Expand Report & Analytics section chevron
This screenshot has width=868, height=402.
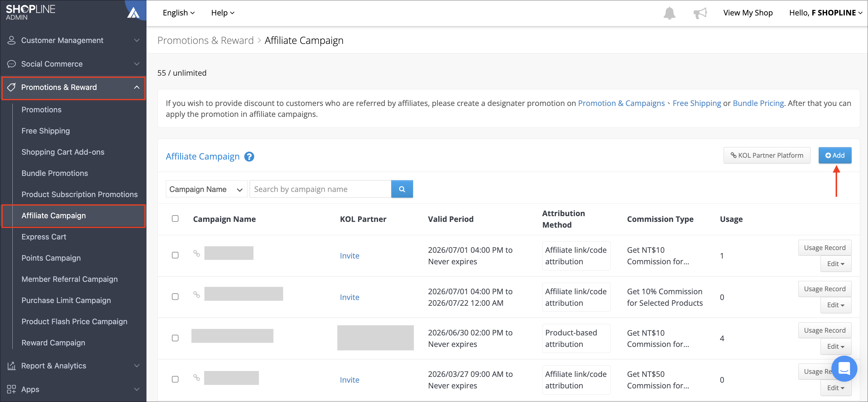tap(136, 366)
